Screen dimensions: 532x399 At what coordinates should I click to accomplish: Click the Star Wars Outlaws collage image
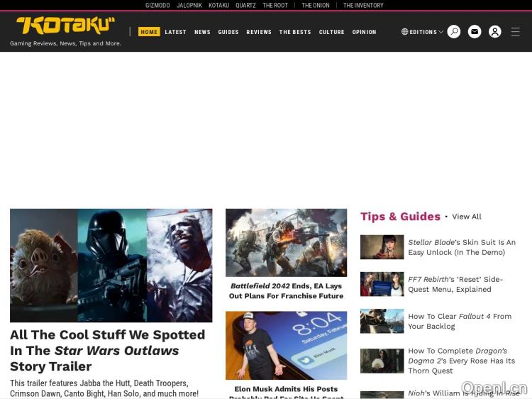coord(111,265)
